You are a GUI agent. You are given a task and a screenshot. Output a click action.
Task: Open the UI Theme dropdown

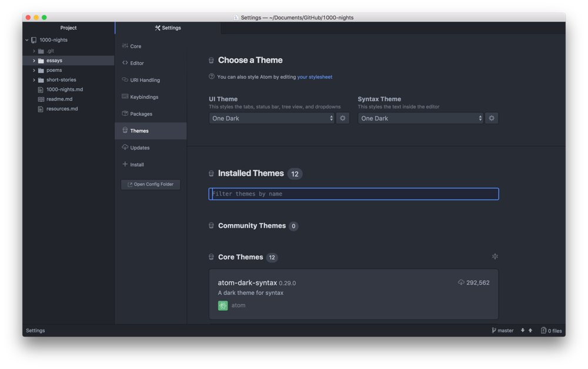(x=272, y=118)
